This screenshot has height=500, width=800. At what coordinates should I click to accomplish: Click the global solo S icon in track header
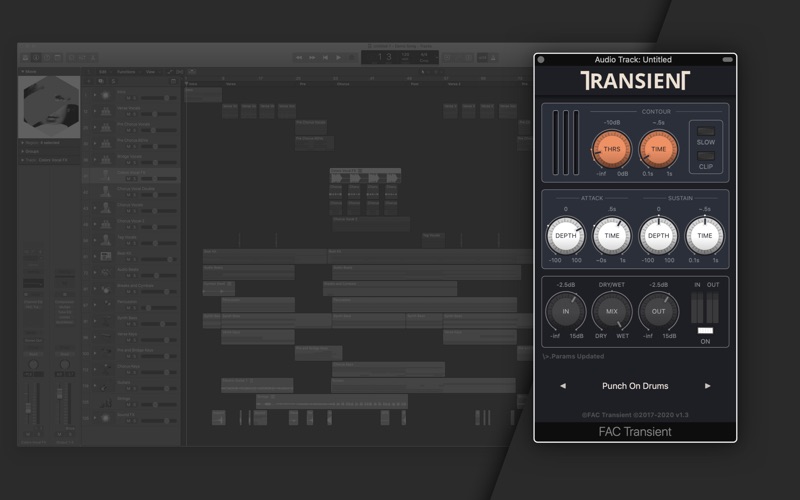(113, 81)
